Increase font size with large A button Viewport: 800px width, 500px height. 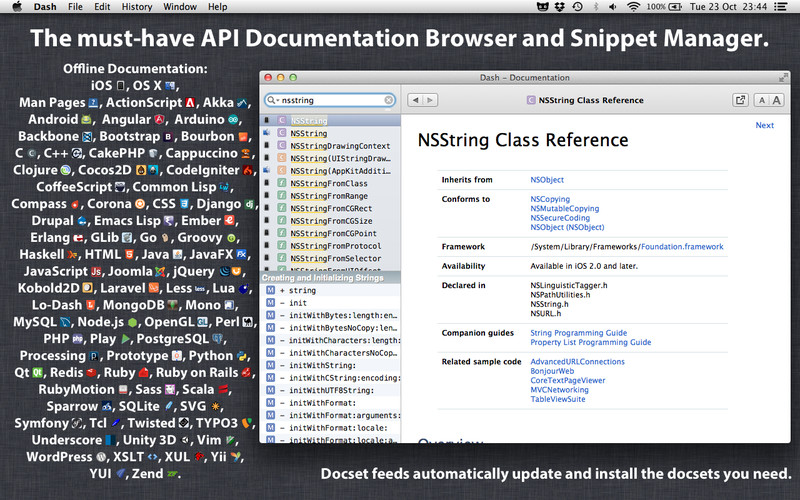(x=776, y=100)
